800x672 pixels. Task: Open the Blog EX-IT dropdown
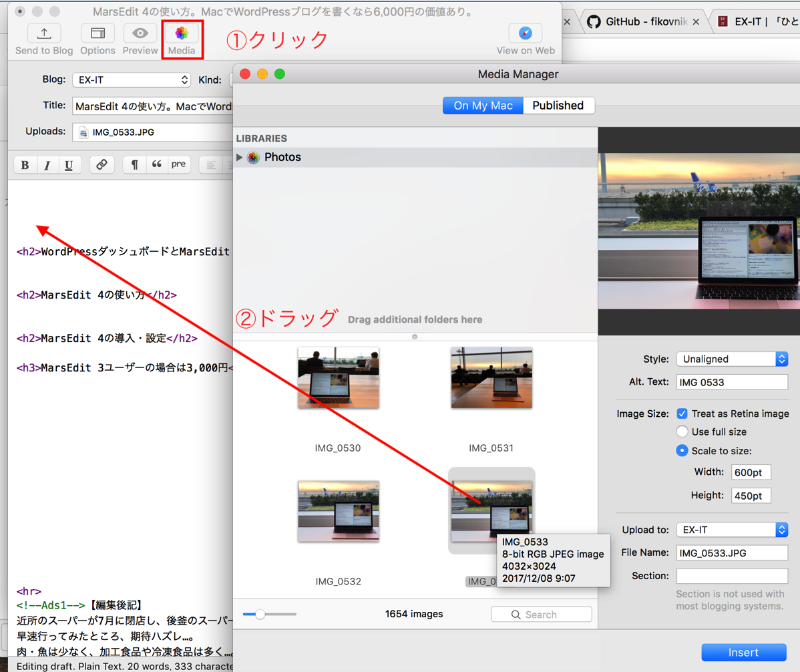[x=132, y=80]
